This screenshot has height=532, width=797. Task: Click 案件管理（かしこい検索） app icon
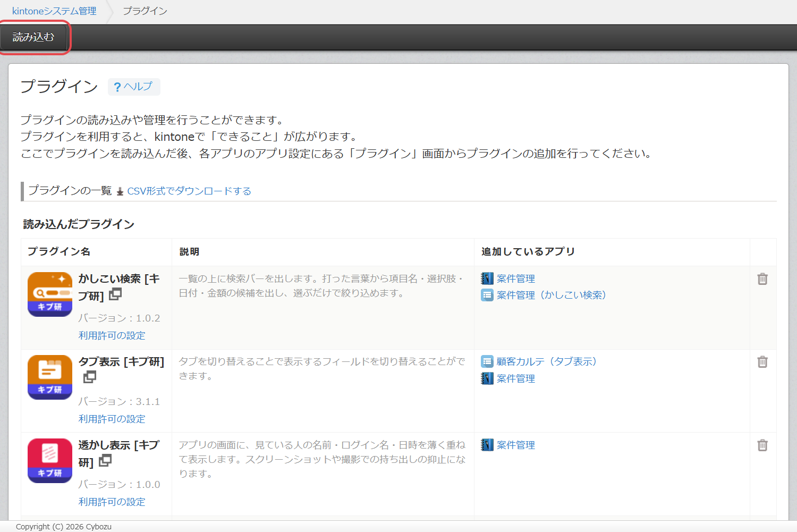(x=487, y=295)
